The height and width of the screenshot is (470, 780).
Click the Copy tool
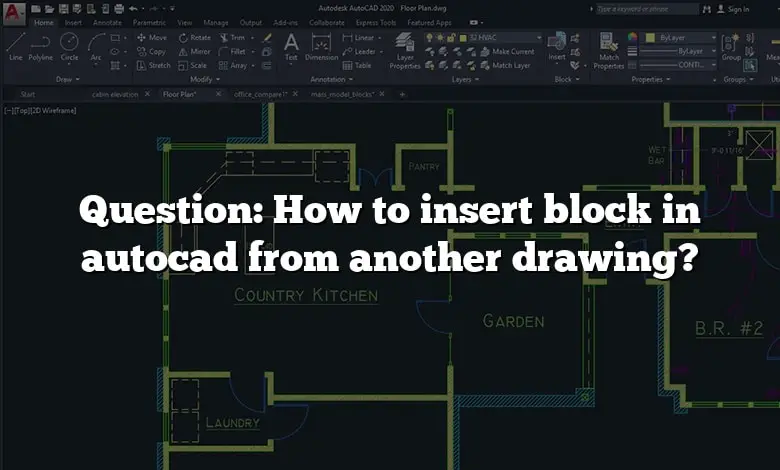tap(151, 52)
